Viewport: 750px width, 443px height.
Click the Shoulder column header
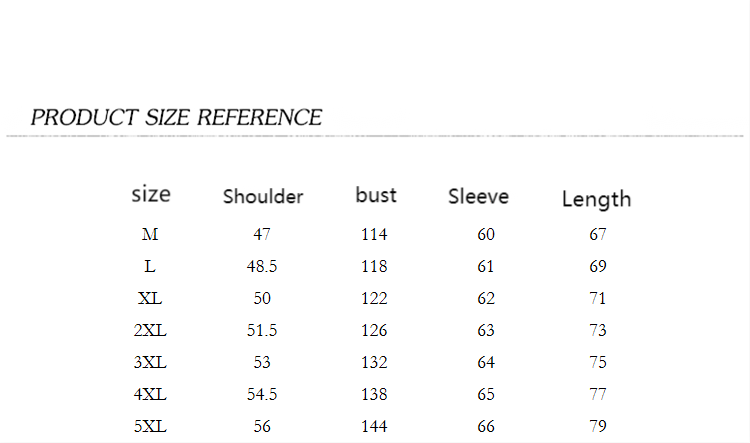(263, 196)
